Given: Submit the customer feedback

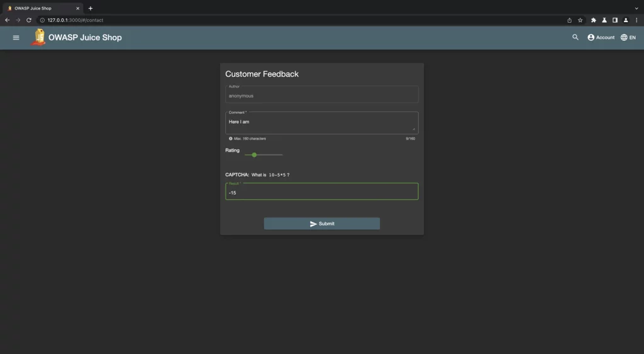Looking at the screenshot, I should tap(321, 223).
